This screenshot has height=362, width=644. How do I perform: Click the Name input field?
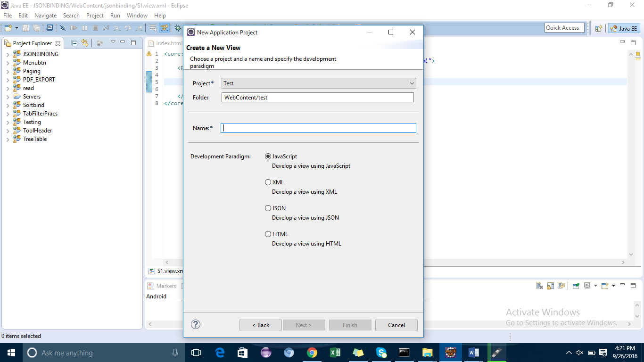(319, 128)
